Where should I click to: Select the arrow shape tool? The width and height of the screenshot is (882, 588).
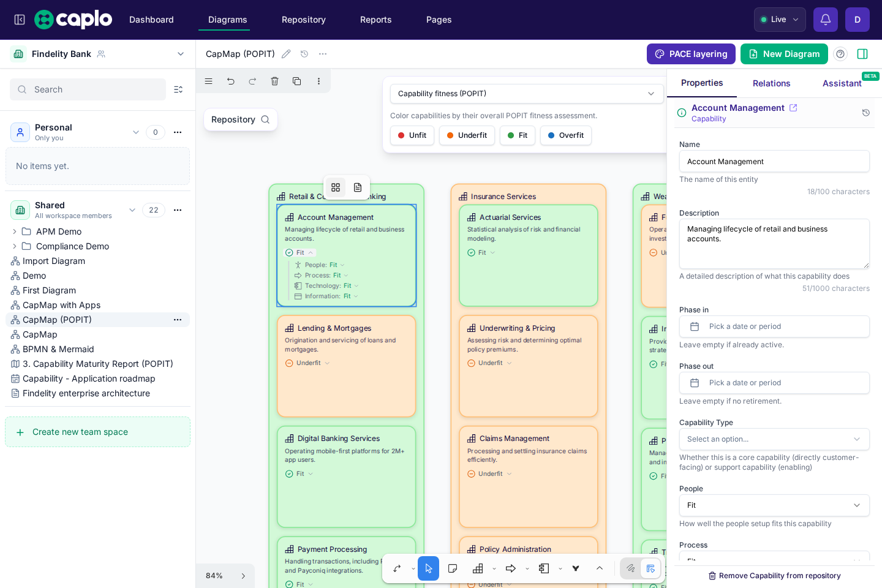pos(511,568)
